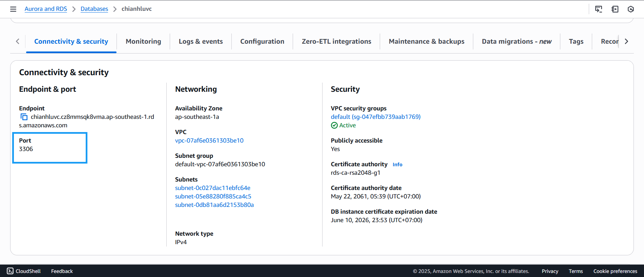Open the Configuration tab

tap(262, 41)
